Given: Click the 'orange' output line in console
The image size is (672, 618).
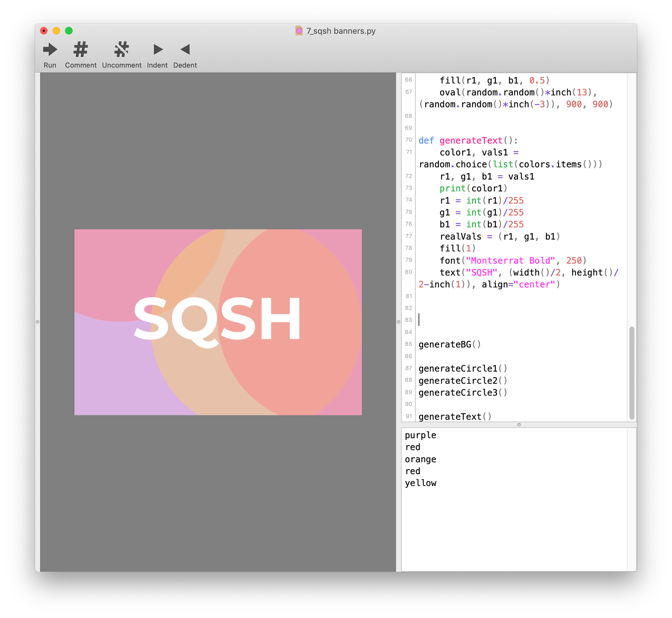Looking at the screenshot, I should (420, 459).
